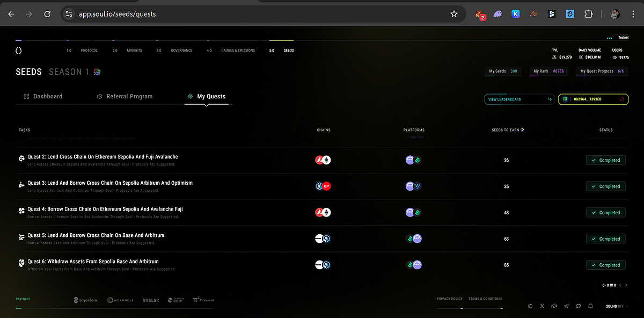
Task: Click the seeds flower icon next to SEASON 1
Action: tap(97, 71)
